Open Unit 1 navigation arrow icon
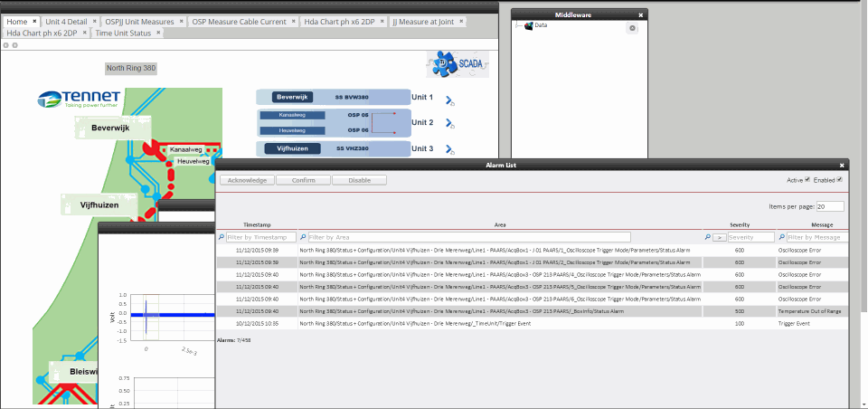Image resolution: width=868 pixels, height=409 pixels. point(449,100)
